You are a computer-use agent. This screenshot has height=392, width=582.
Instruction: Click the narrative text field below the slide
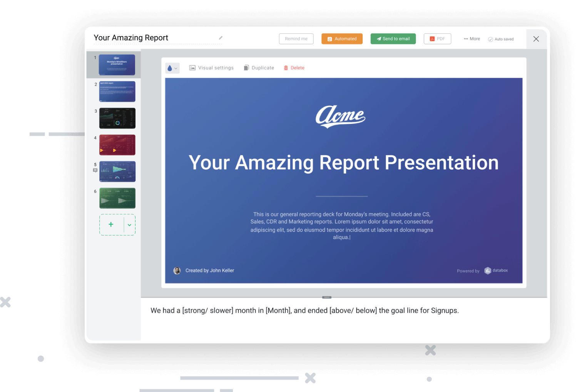(x=305, y=310)
